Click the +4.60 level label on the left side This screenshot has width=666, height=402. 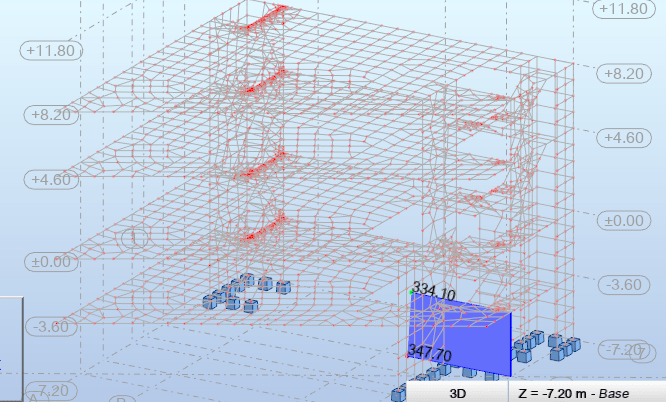click(x=51, y=180)
